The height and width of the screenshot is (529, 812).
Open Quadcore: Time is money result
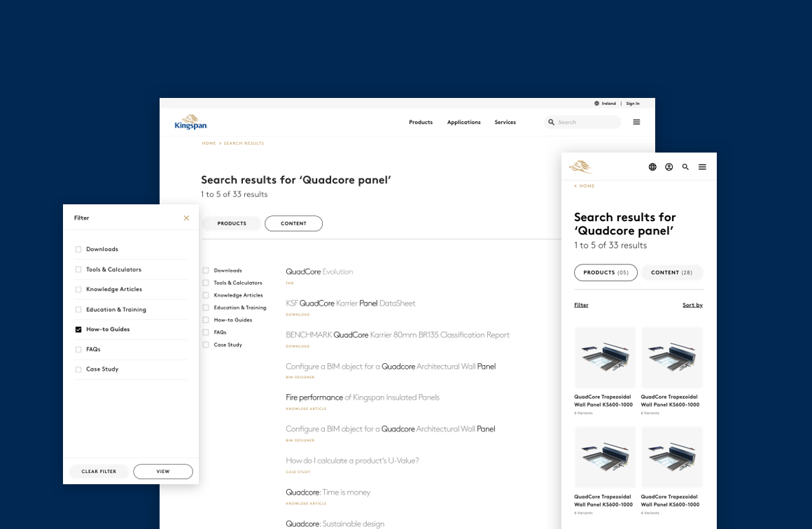(328, 492)
